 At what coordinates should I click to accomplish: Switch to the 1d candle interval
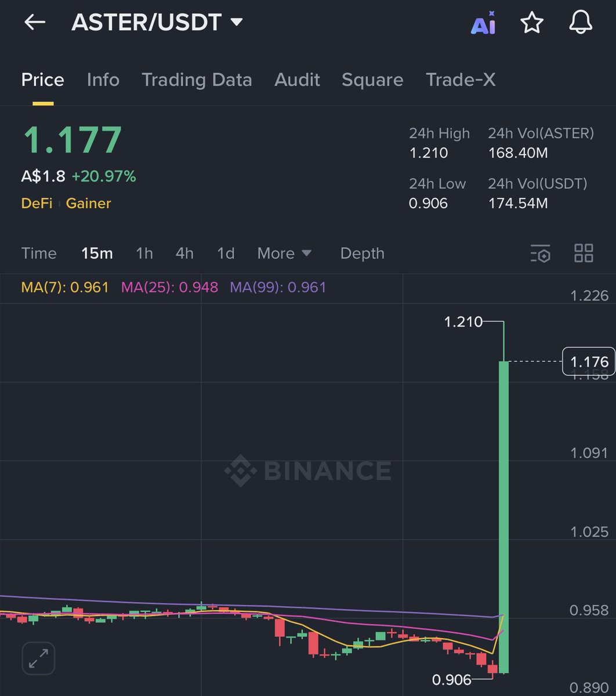pos(225,253)
